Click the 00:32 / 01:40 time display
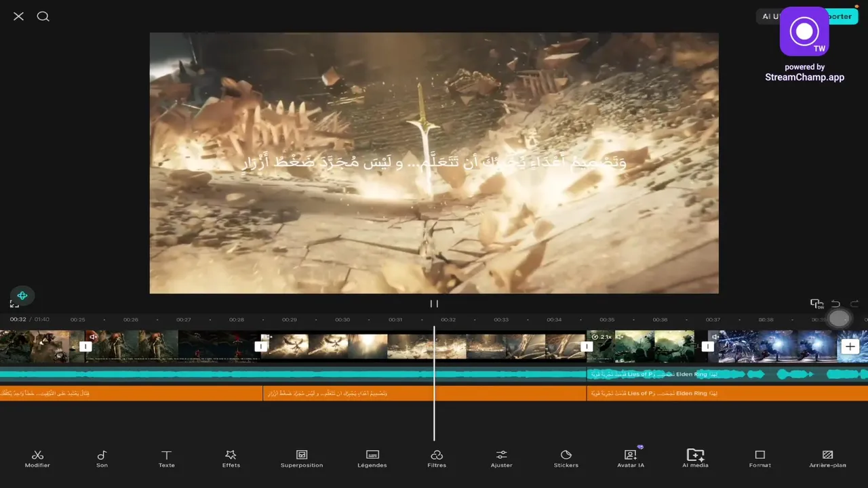 point(29,319)
